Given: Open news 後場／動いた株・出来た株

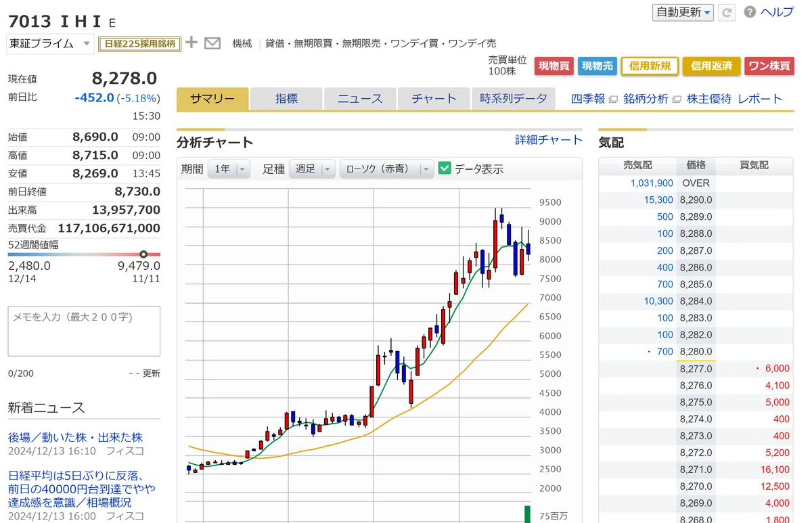Looking at the screenshot, I should (x=75, y=437).
